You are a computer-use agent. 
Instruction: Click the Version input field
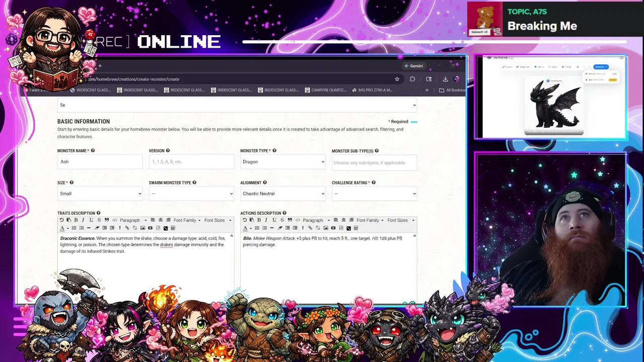191,162
